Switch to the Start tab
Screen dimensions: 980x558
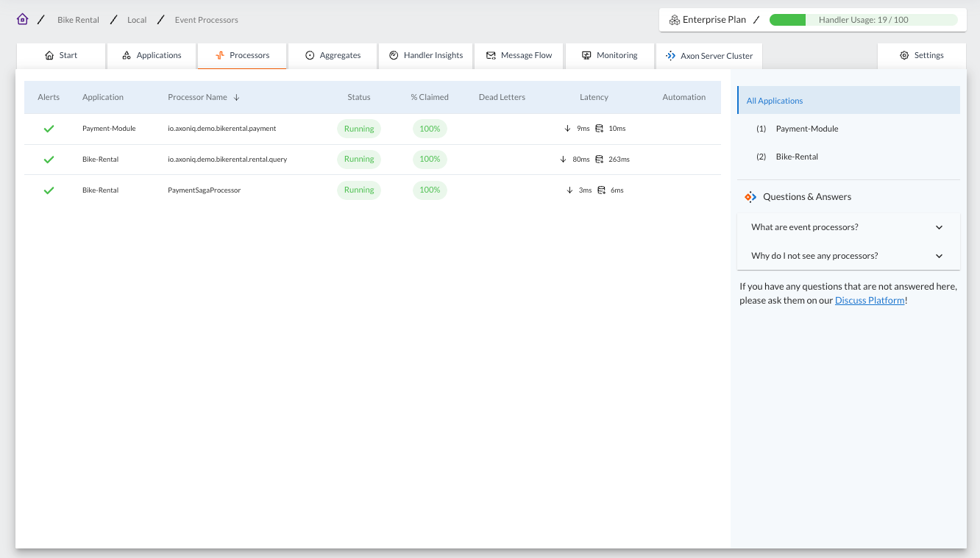click(61, 55)
